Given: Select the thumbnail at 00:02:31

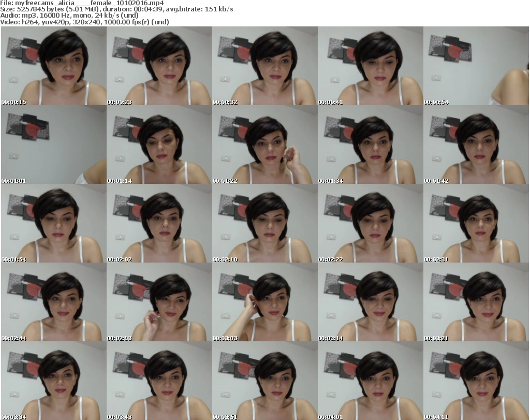Looking at the screenshot, I should pyautogui.click(x=476, y=224).
